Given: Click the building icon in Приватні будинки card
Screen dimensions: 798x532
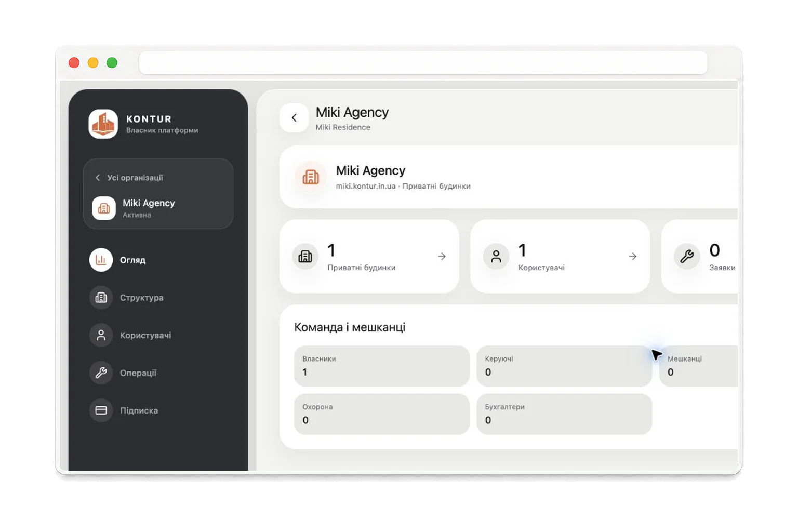Looking at the screenshot, I should coord(305,256).
